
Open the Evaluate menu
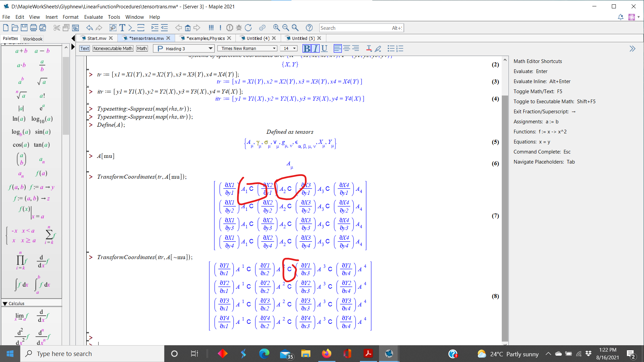[x=93, y=17]
